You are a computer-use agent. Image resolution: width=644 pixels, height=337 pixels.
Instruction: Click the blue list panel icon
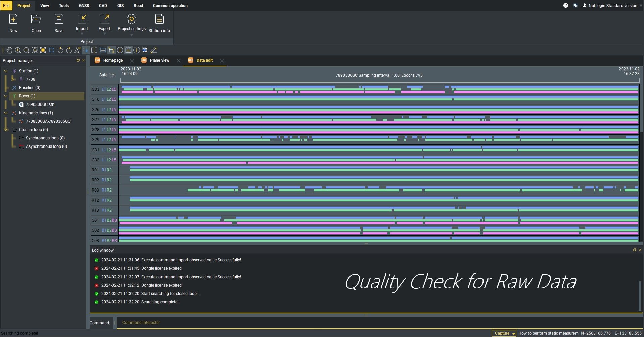coord(103,50)
